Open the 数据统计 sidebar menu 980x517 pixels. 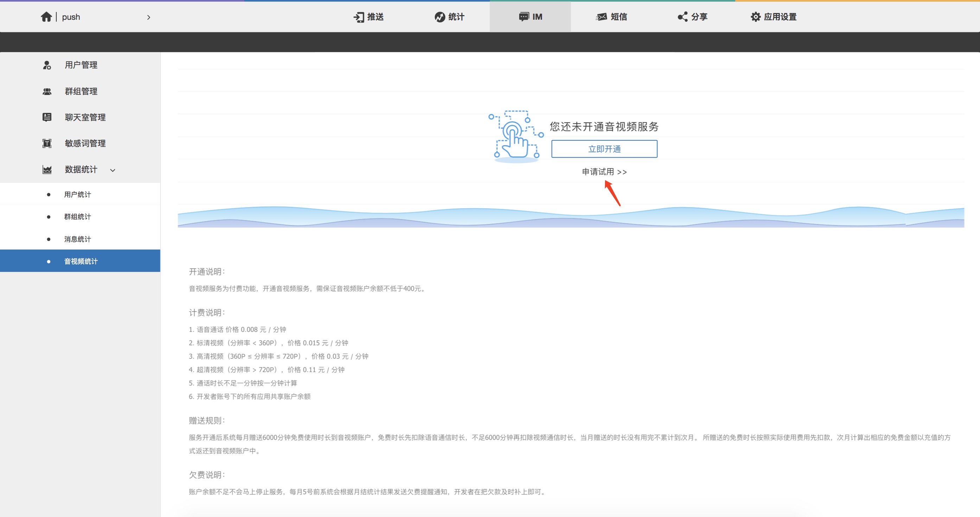(81, 169)
